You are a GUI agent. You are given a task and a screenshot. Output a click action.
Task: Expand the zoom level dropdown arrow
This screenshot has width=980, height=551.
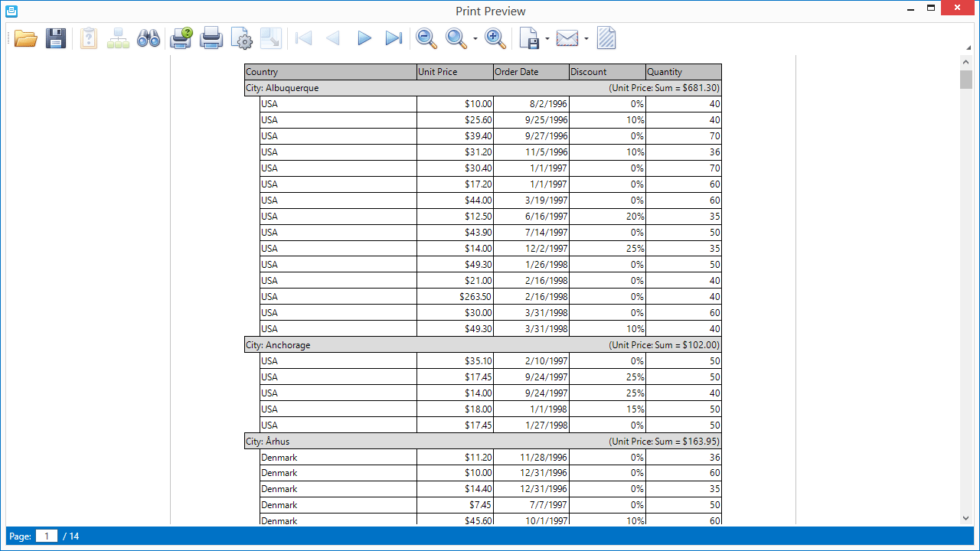pos(475,38)
